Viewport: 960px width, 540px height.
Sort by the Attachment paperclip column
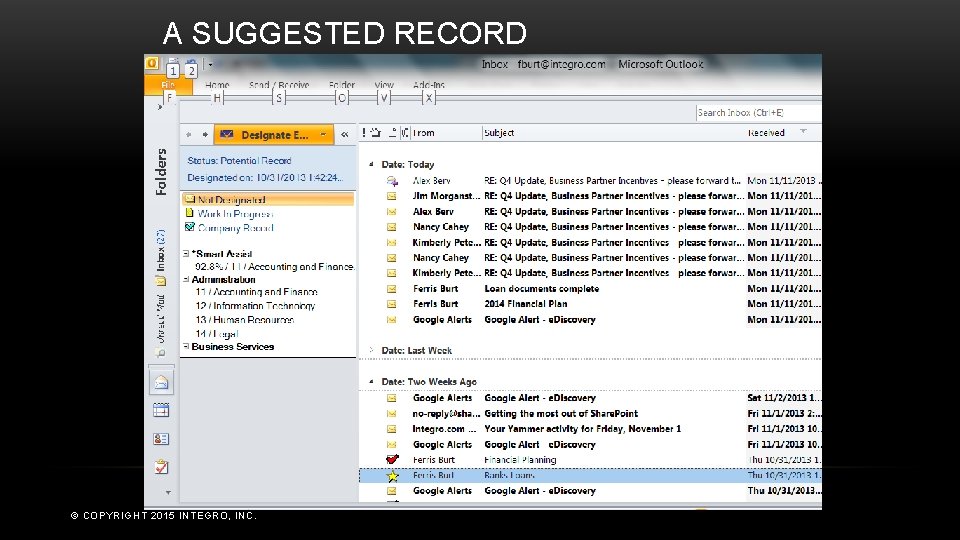pyautogui.click(x=405, y=132)
